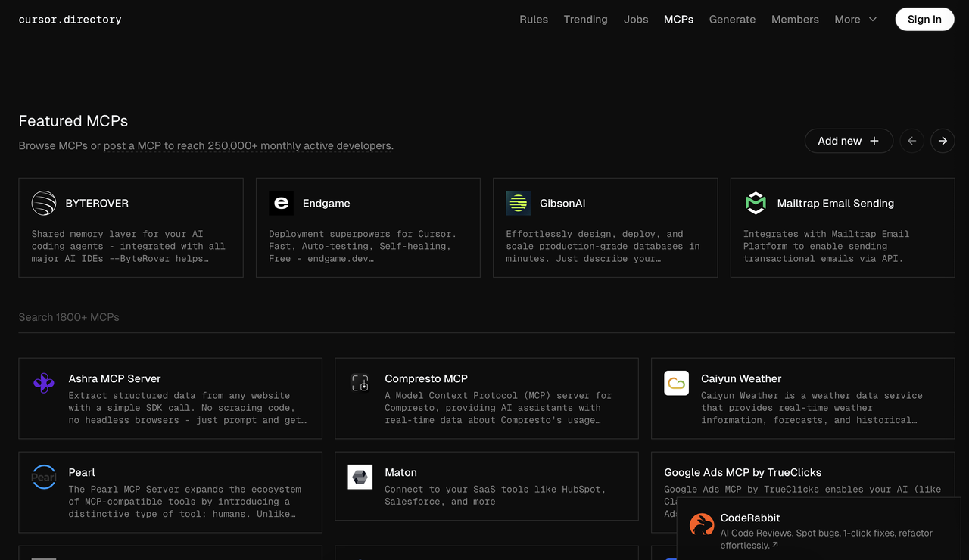Open Pearl title text
The image size is (969, 560).
pyautogui.click(x=82, y=472)
